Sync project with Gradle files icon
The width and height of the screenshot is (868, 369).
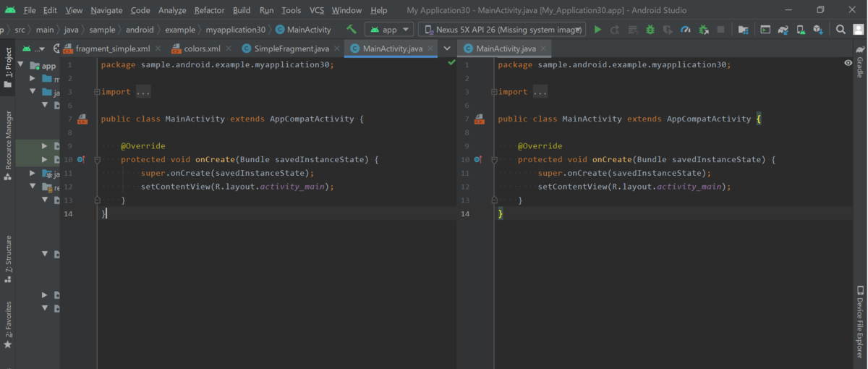[x=783, y=30]
